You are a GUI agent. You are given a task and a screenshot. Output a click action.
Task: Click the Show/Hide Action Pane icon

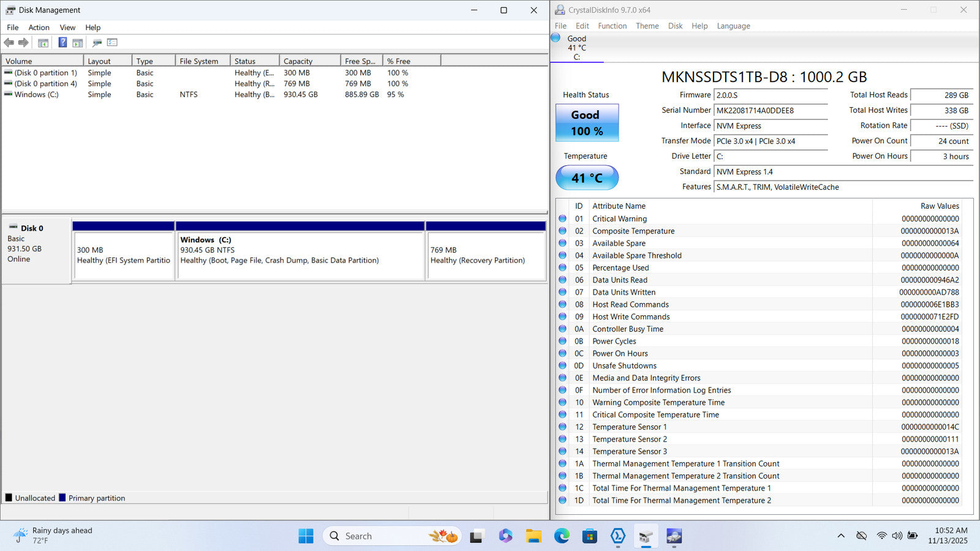click(78, 42)
